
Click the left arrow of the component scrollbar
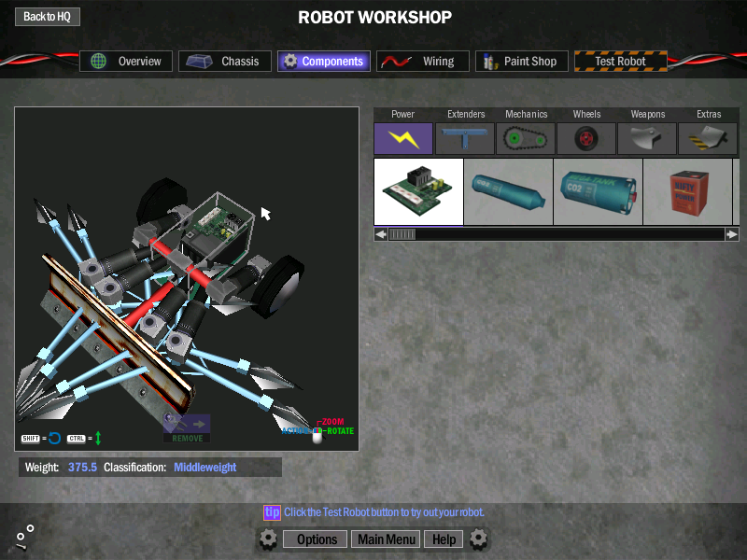click(381, 234)
